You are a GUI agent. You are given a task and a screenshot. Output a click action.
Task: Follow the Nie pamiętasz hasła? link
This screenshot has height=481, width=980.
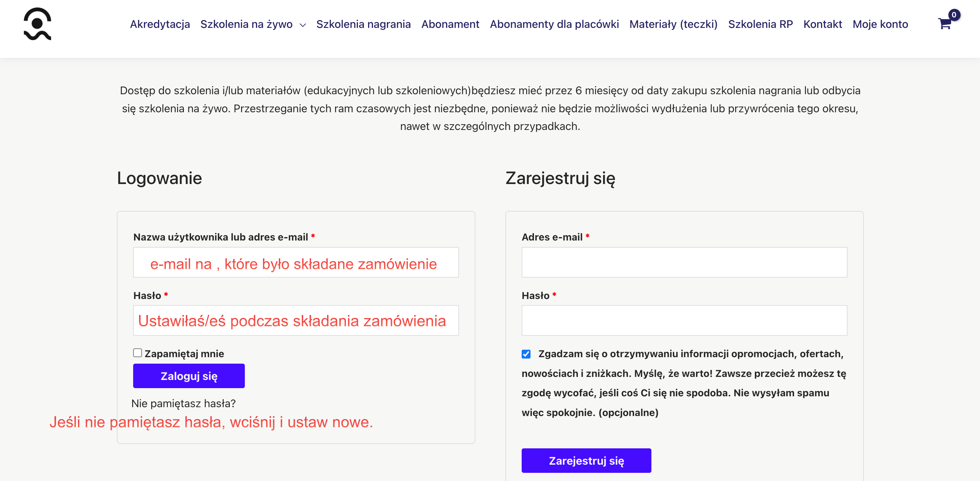point(184,403)
